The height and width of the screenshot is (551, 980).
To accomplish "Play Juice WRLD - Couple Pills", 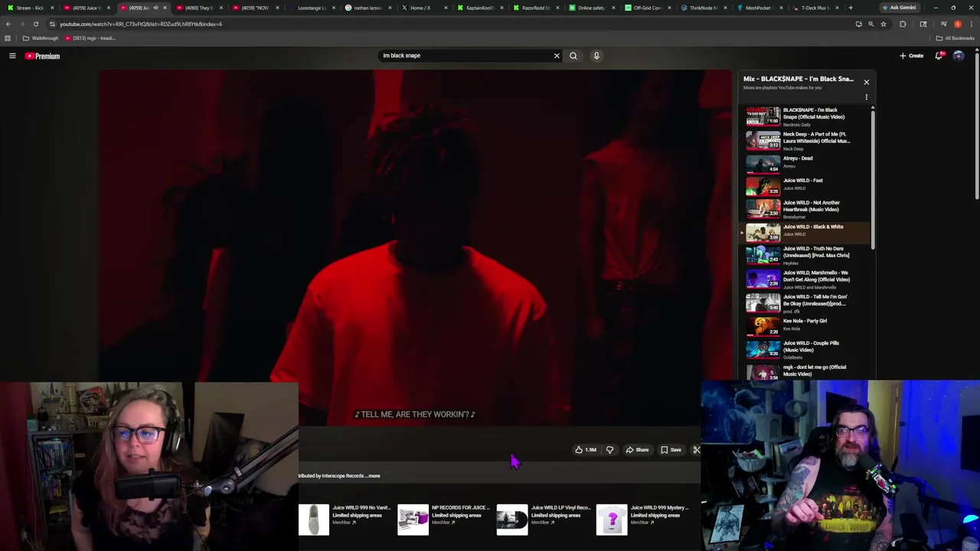I will click(x=806, y=349).
